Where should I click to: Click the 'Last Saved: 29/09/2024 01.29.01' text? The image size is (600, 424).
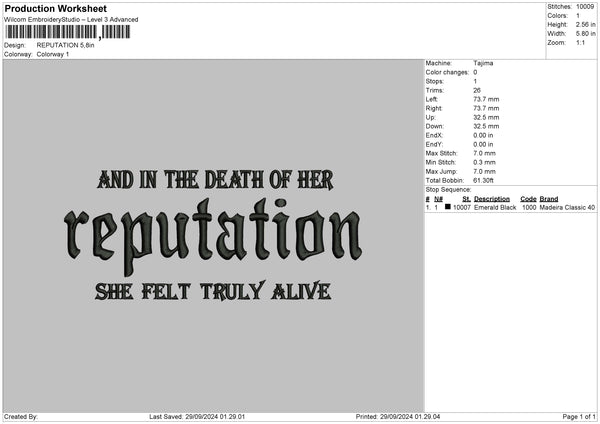[x=197, y=417]
